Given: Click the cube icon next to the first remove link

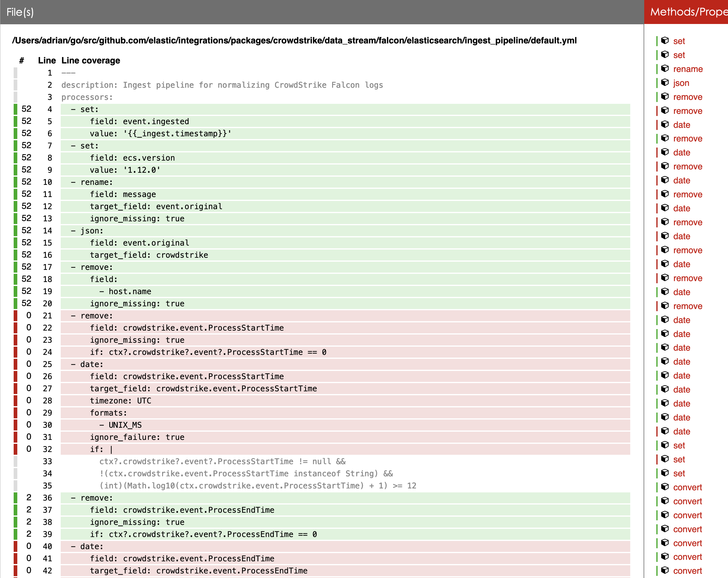Looking at the screenshot, I should (665, 97).
